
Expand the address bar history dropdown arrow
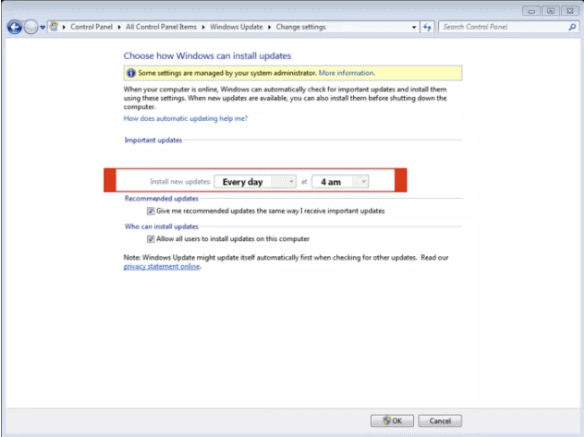tap(414, 27)
